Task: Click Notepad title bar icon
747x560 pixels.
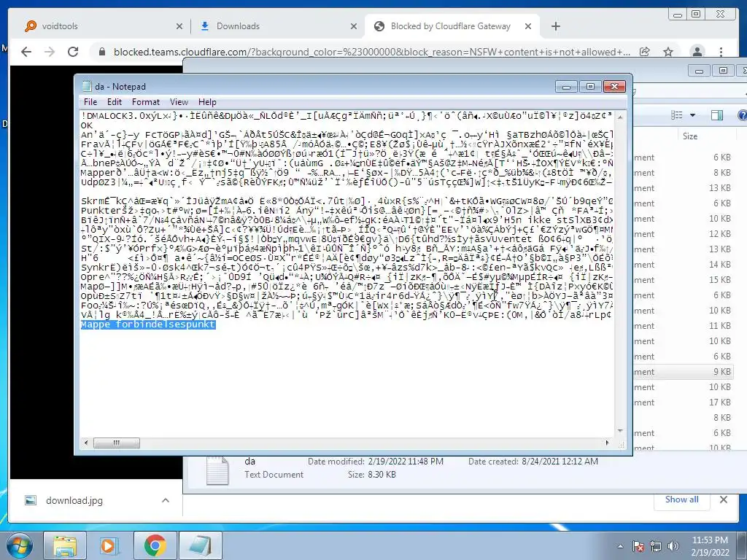Action: [x=87, y=86]
